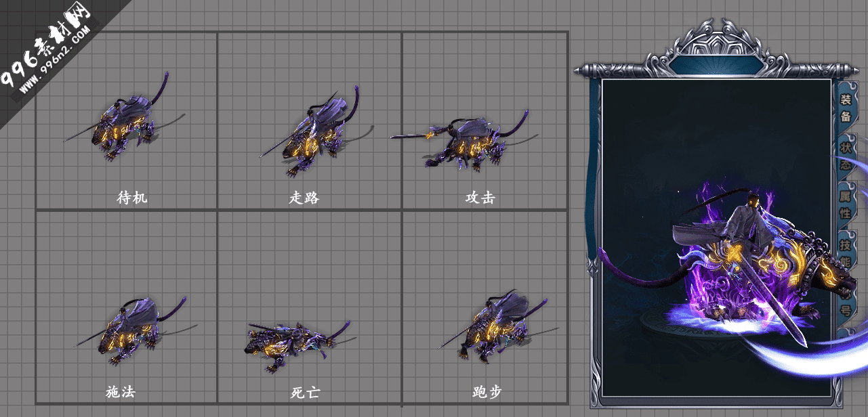Image resolution: width=868 pixels, height=417 pixels.
Task: Click the 死亡 label text
Action: pyautogui.click(x=305, y=392)
